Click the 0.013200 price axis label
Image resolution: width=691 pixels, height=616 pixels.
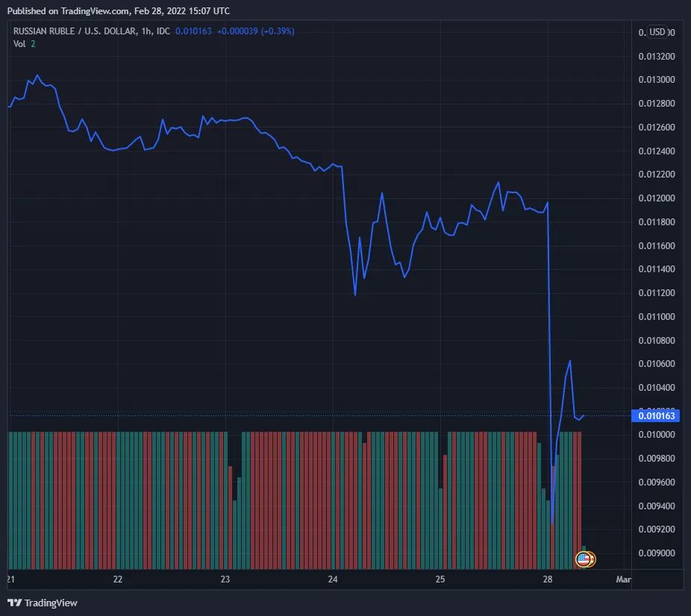pyautogui.click(x=656, y=56)
